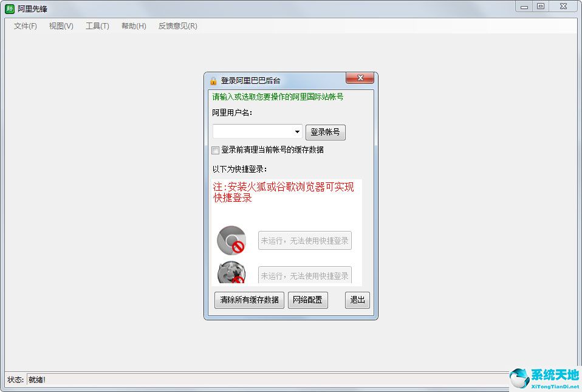The height and width of the screenshot is (392, 582).
Task: Click the red 注:安装火狐或谷歌浏览器 notice text
Action: [283, 192]
